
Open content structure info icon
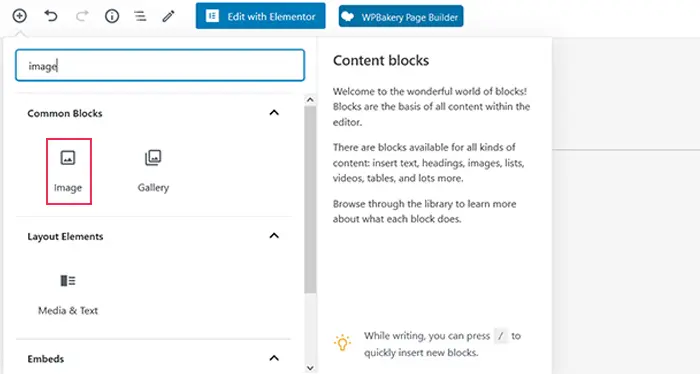(112, 17)
